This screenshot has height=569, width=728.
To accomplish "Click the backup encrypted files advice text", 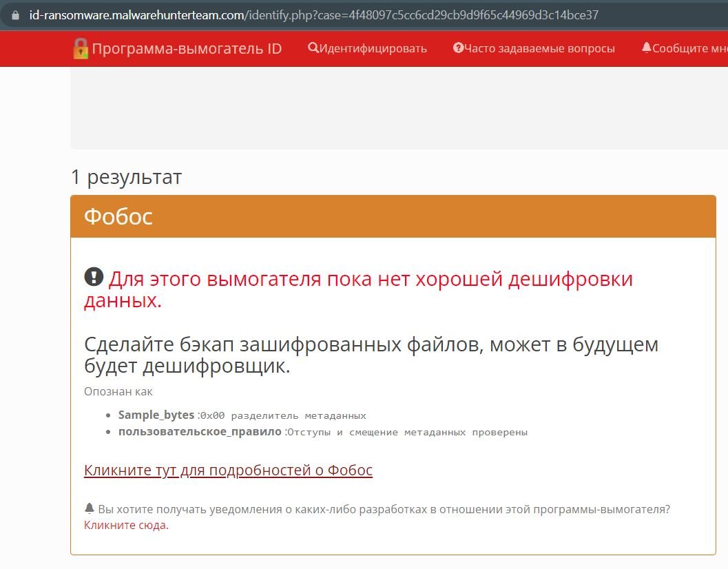I will tap(371, 355).
